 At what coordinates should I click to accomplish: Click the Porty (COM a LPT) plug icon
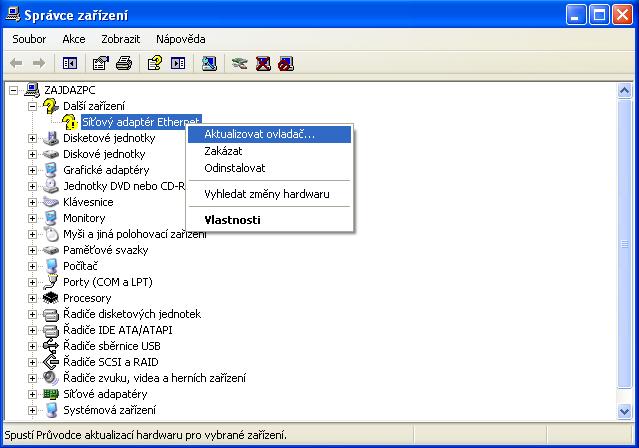point(51,282)
